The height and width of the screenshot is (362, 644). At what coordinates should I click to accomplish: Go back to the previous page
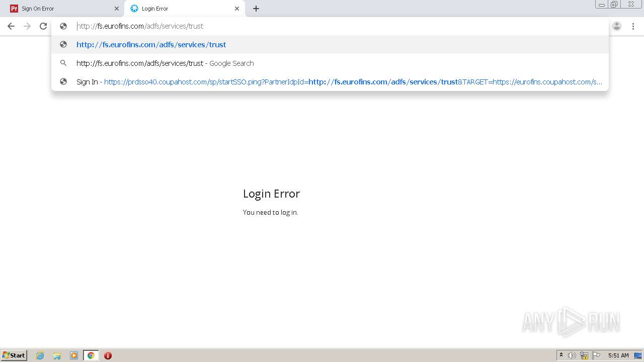coord(11,26)
